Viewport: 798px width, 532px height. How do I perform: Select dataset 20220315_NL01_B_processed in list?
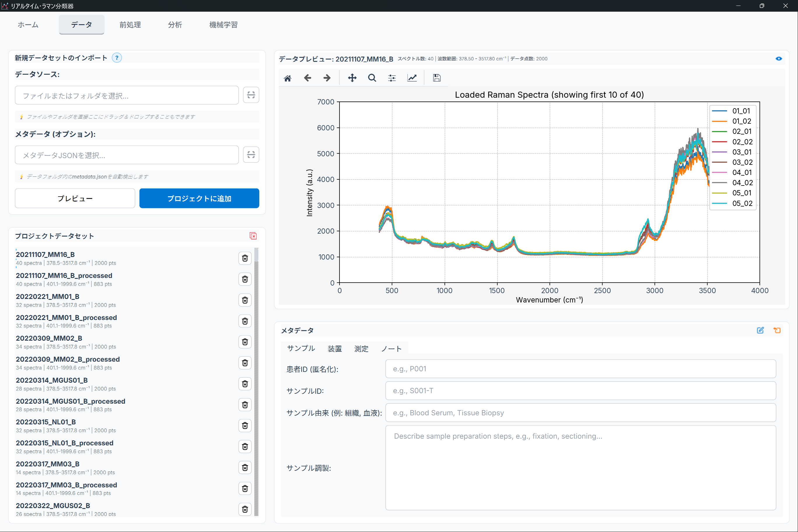[125, 447]
